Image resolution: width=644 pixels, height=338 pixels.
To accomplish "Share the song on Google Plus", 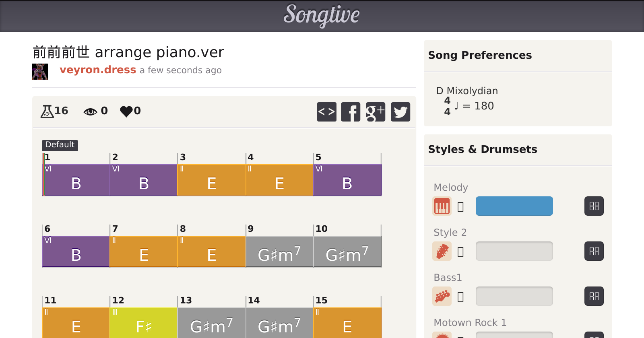I will pos(375,111).
